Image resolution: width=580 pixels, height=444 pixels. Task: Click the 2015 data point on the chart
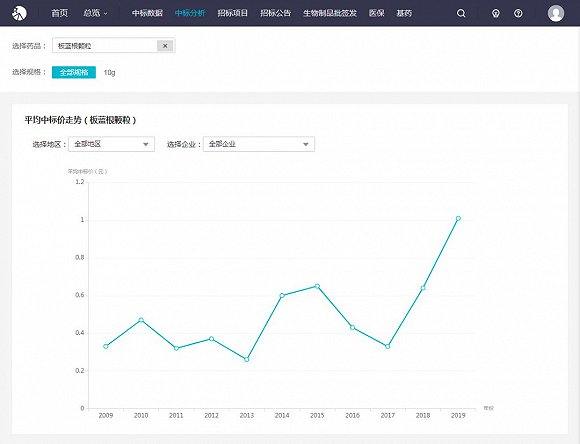317,286
